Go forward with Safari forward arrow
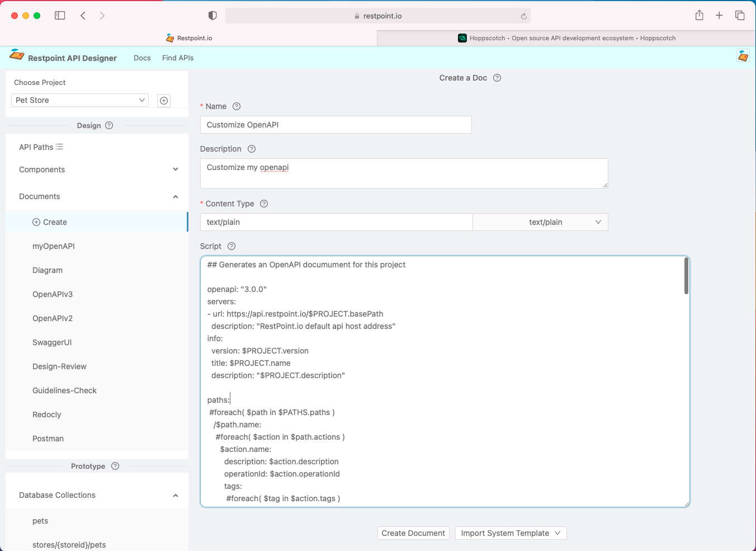Viewport: 756px width, 551px height. [102, 16]
